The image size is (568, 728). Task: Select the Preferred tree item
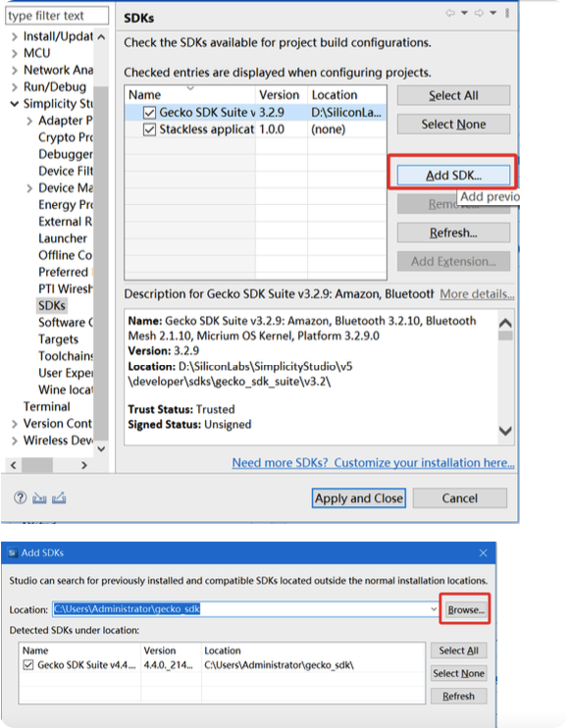tap(64, 272)
